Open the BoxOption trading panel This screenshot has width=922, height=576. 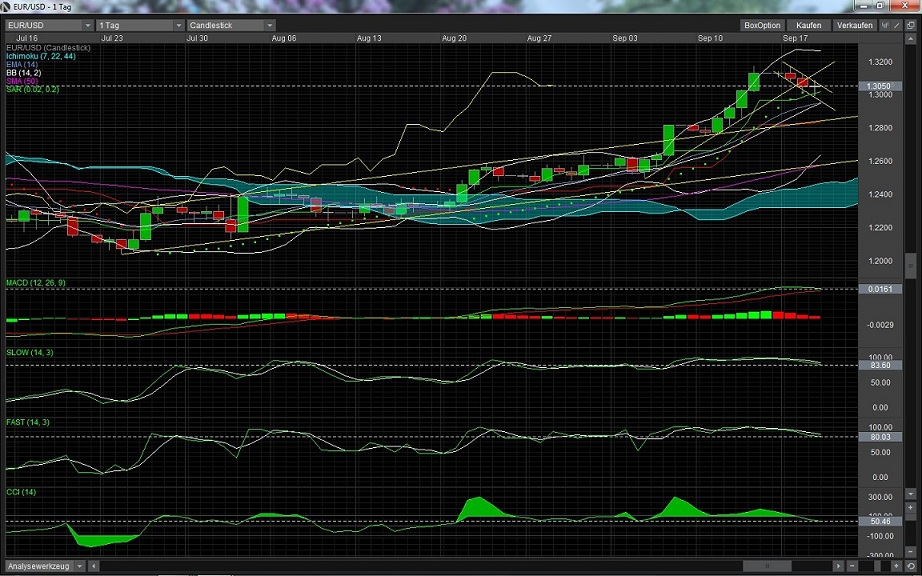tap(764, 24)
